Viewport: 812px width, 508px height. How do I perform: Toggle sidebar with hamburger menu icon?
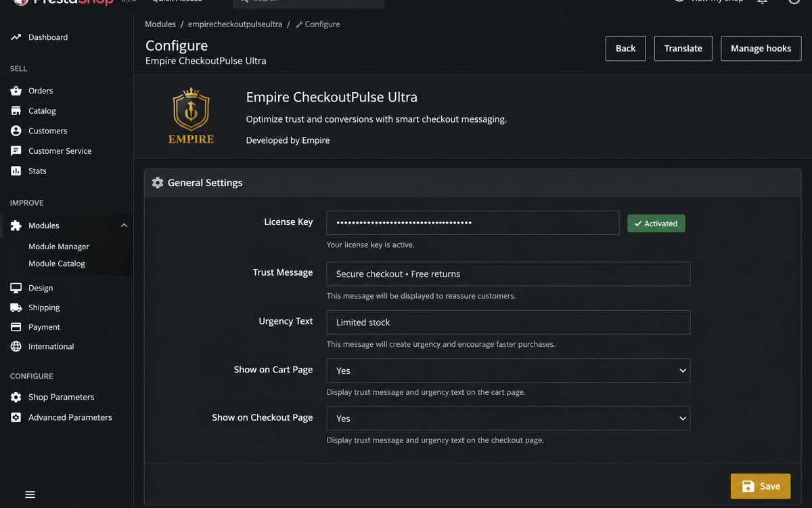[x=30, y=494]
